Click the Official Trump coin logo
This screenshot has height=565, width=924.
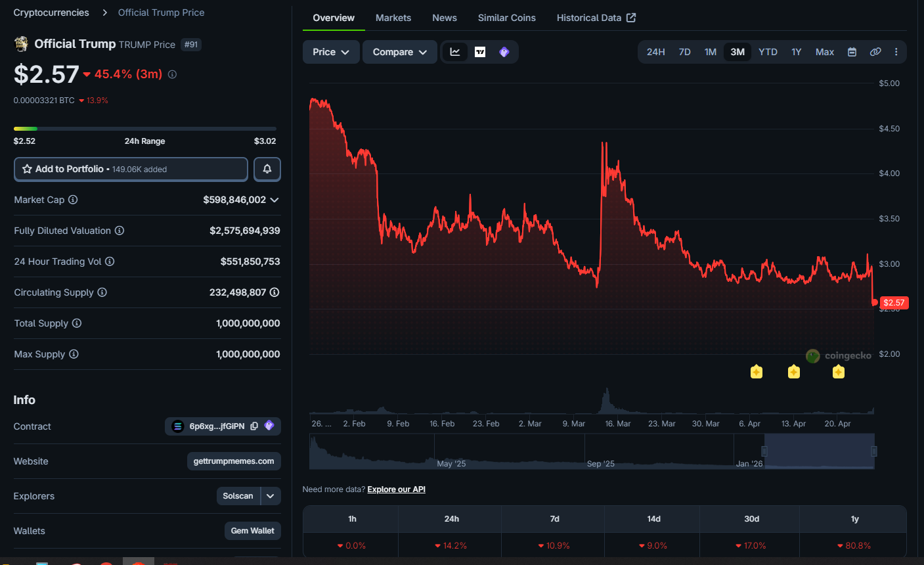(21, 44)
